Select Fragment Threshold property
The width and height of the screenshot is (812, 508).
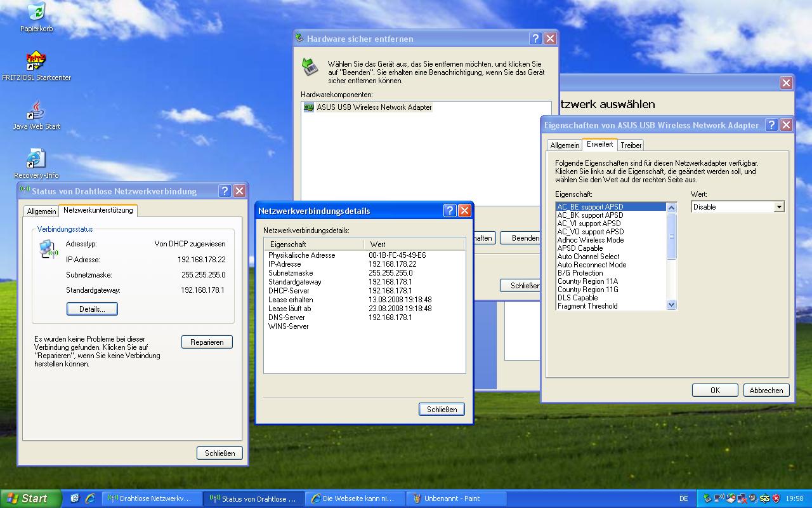pos(611,306)
